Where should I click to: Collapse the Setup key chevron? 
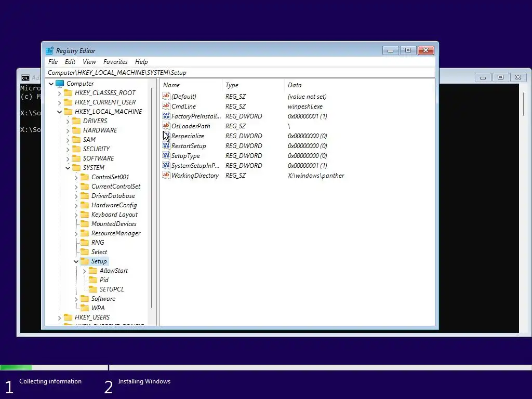point(76,261)
